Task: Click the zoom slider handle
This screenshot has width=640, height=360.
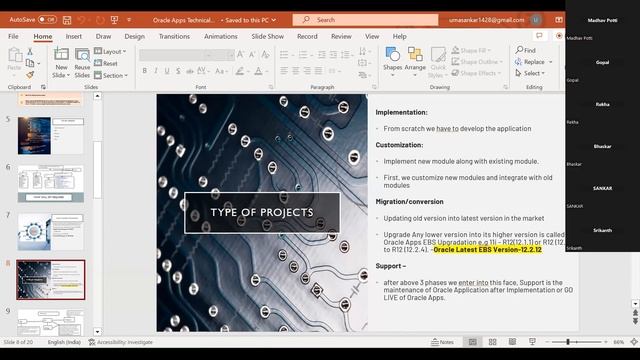Action: (568, 342)
